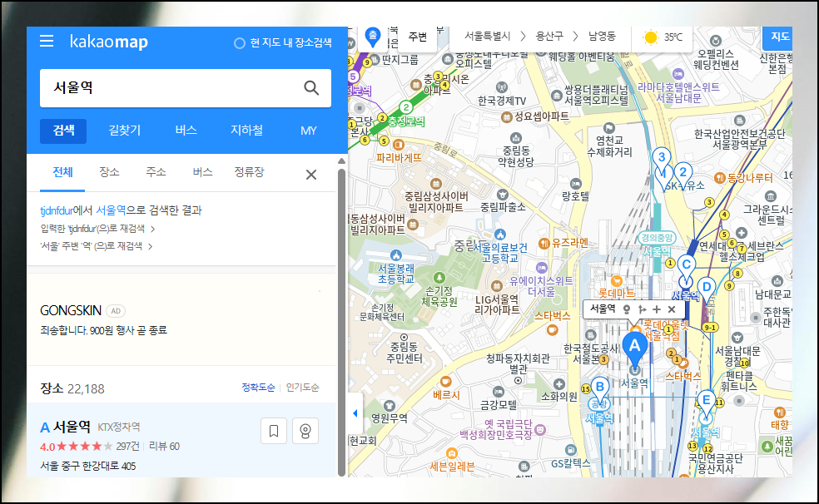Select the 장소 results filter tab
The image size is (819, 504).
tap(109, 172)
